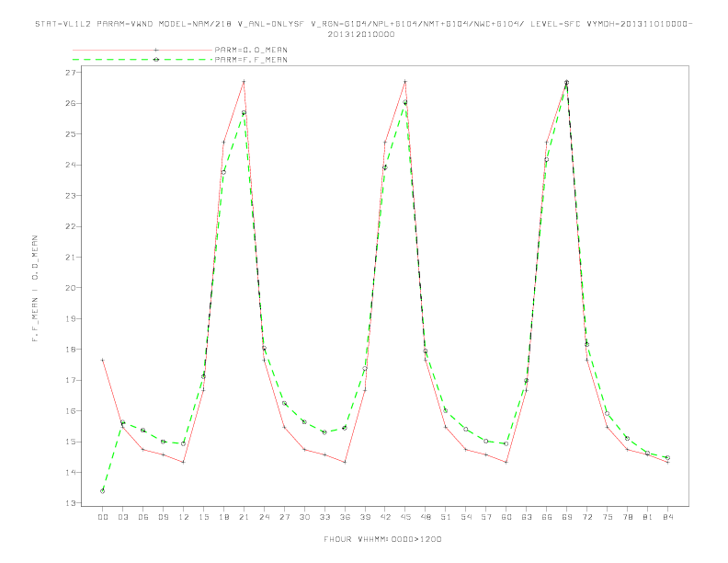Click y-axis tick label 23
The width and height of the screenshot is (728, 563).
[x=70, y=196]
